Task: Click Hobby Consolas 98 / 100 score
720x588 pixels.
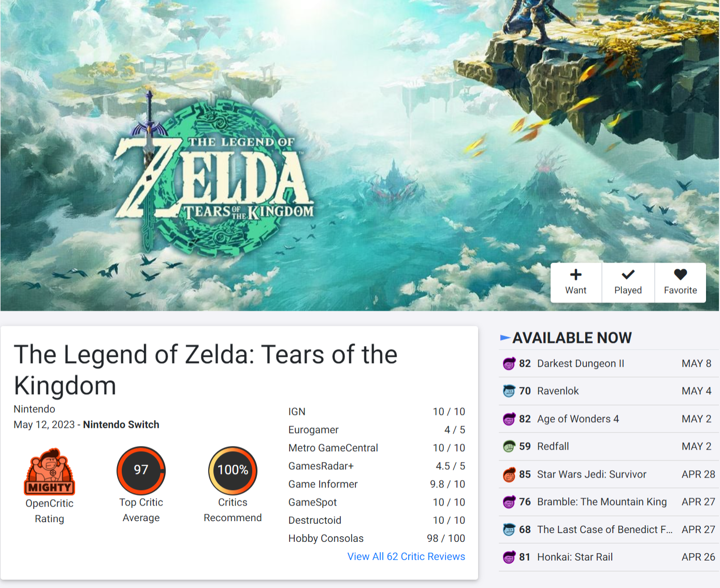Action: [446, 538]
